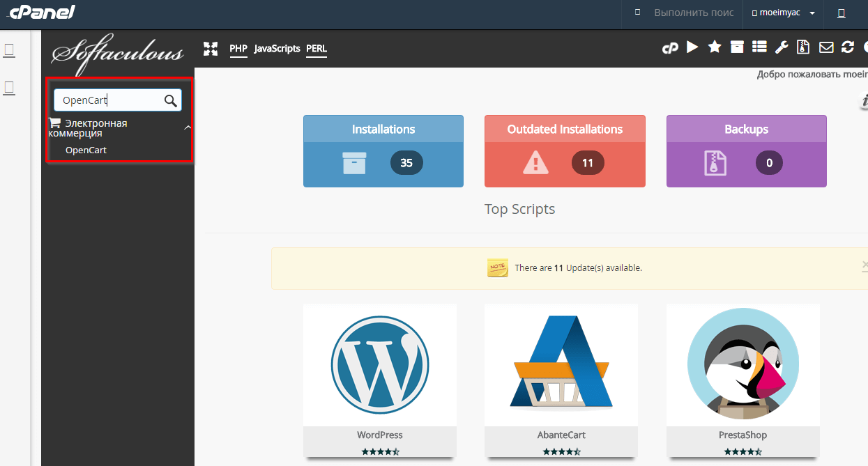Open the Outdated Installations panel header
This screenshot has width=868, height=466.
[x=565, y=129]
